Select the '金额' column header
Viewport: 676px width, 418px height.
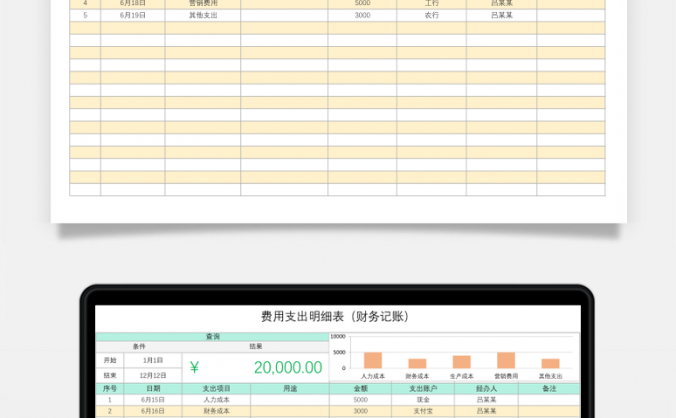tap(360, 388)
